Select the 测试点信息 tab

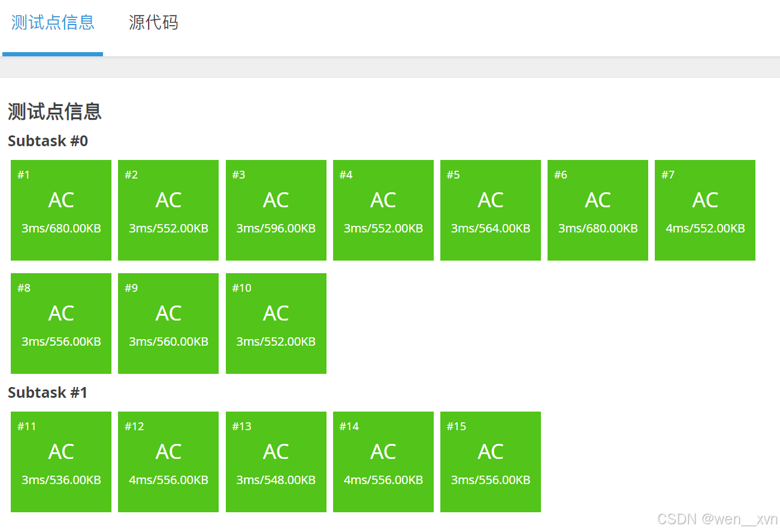[x=52, y=22]
